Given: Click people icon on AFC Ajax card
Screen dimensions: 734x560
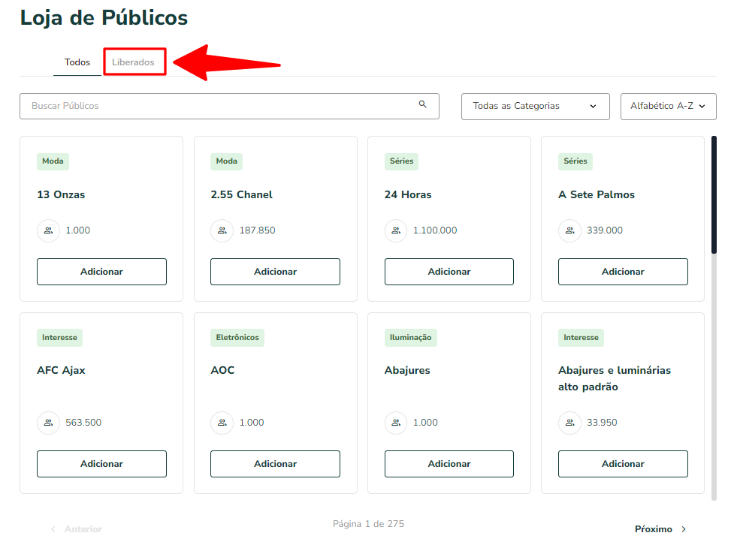Looking at the screenshot, I should [48, 423].
